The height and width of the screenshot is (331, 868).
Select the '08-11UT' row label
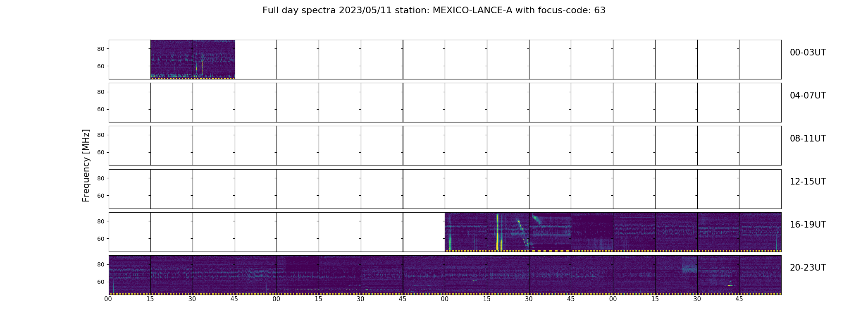pos(808,139)
